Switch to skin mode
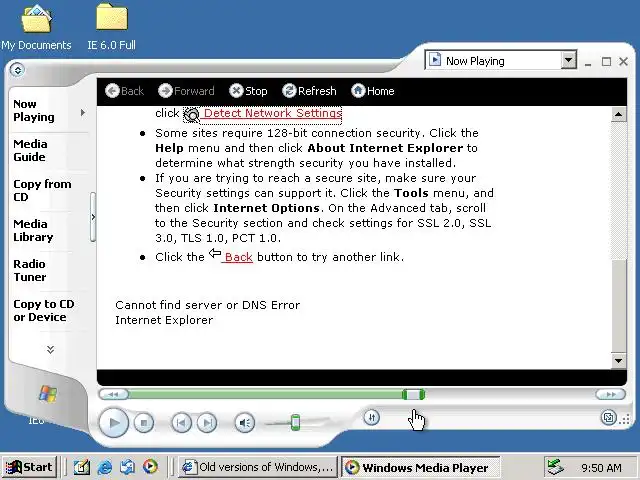Screen dimensions: 640x480 pos(609,418)
